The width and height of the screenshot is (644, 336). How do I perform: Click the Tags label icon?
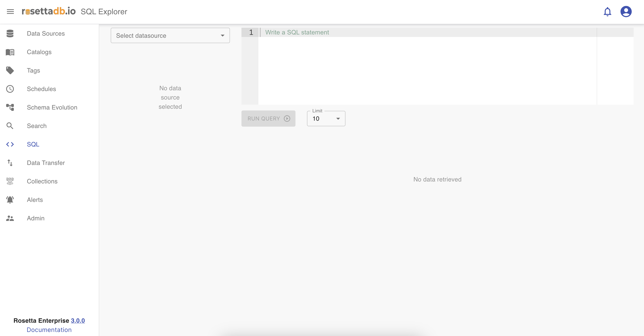coord(10,71)
